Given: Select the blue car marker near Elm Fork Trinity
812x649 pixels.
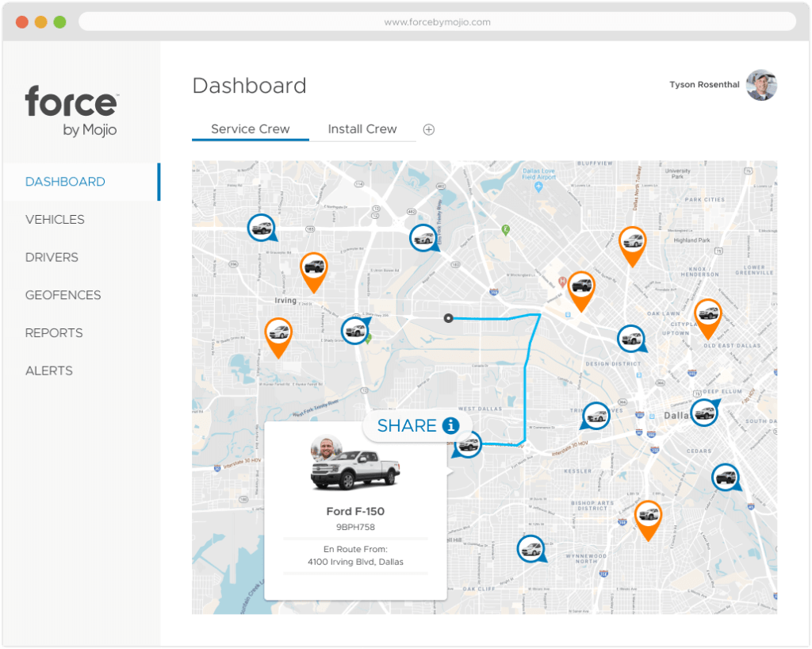Looking at the screenshot, I should [423, 238].
